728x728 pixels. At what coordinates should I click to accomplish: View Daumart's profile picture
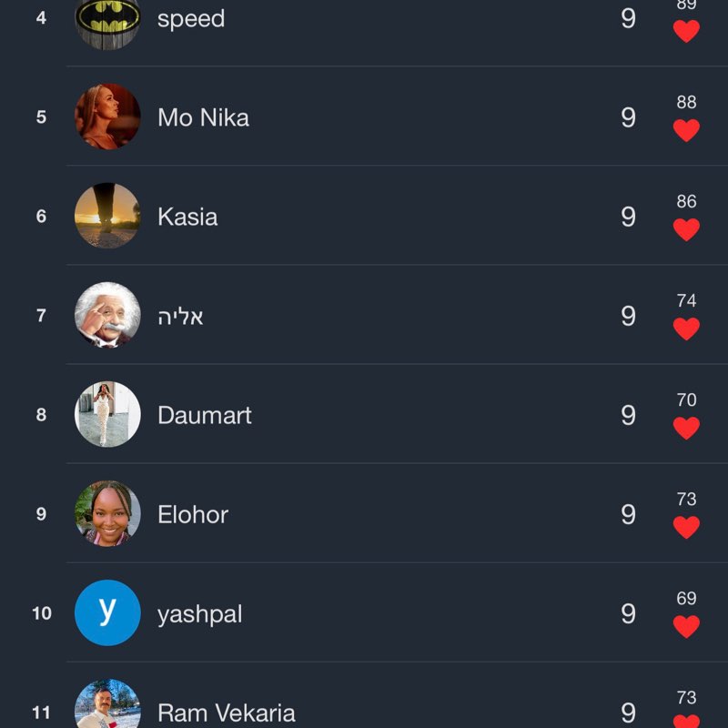point(107,414)
